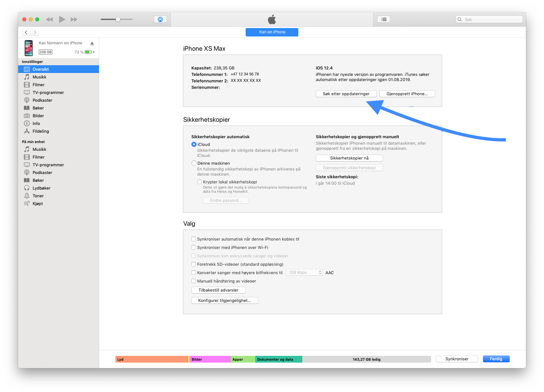
Task: Eject Kari Normann sin iPhone
Action: [92, 43]
